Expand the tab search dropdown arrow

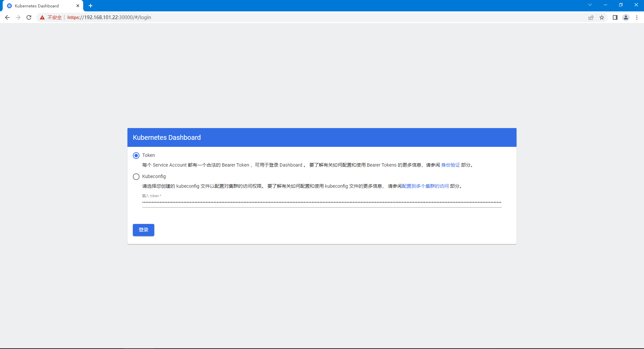pyautogui.click(x=590, y=5)
